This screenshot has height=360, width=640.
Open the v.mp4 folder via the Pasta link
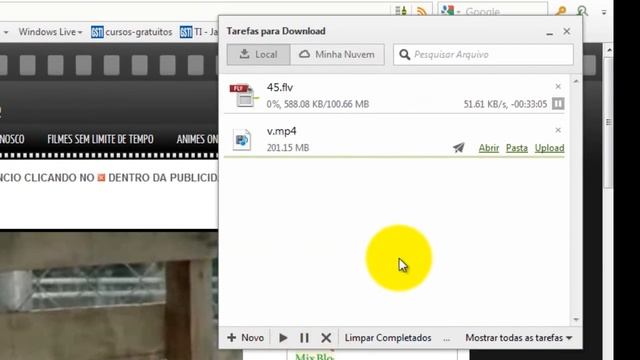coord(517,148)
